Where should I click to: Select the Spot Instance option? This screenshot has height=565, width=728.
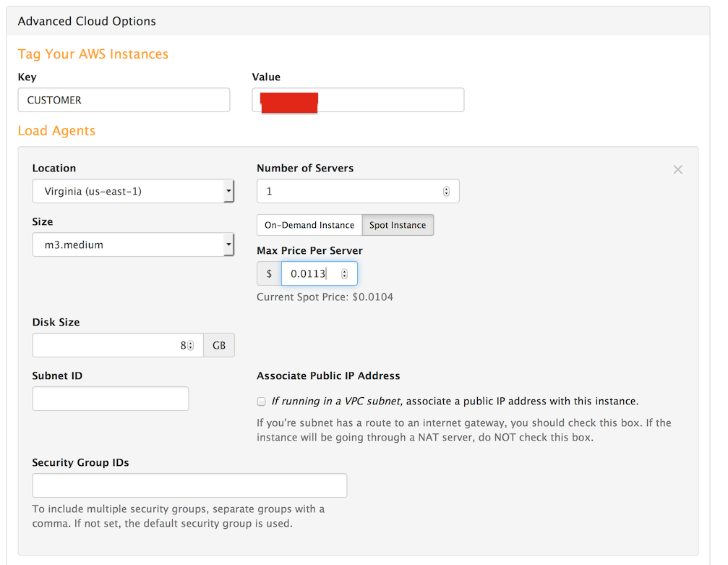[x=398, y=225]
